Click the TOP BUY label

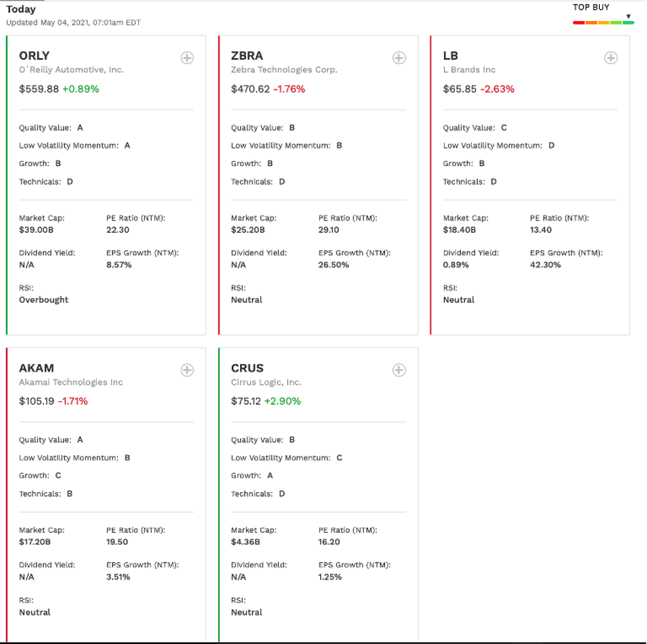pos(591,7)
